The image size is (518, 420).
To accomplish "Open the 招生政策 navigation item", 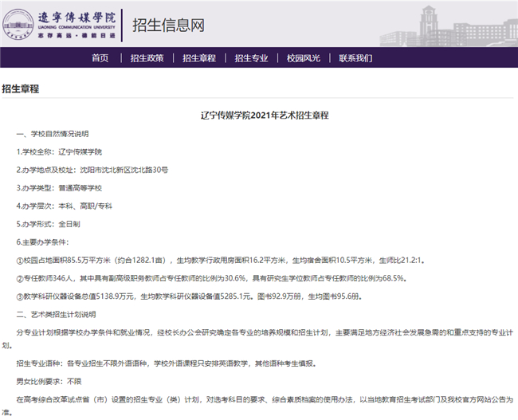I will (147, 58).
